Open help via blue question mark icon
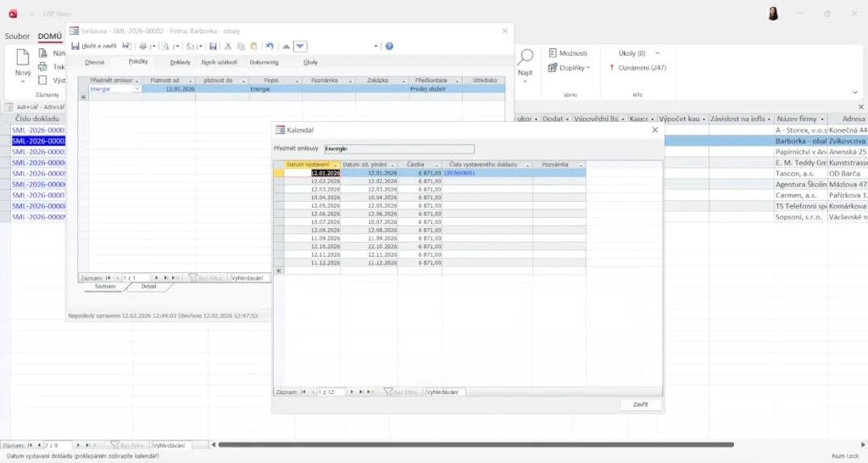Viewport: 868px width, 463px height. pos(389,46)
